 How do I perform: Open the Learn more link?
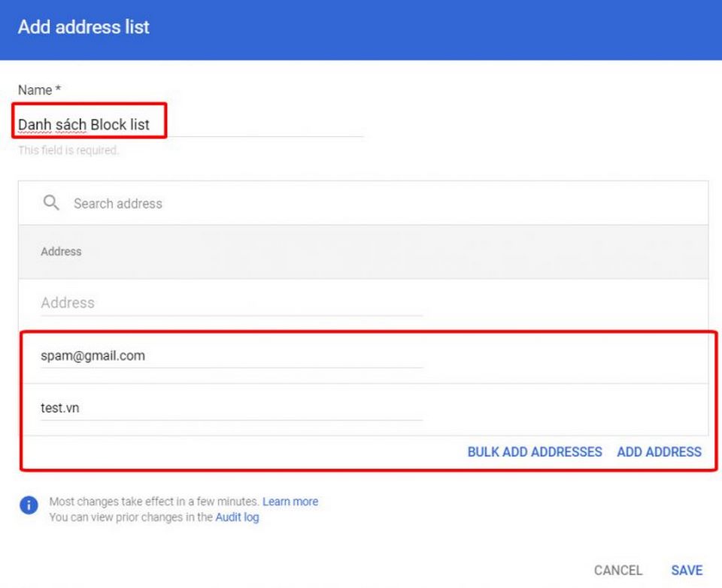(x=290, y=502)
